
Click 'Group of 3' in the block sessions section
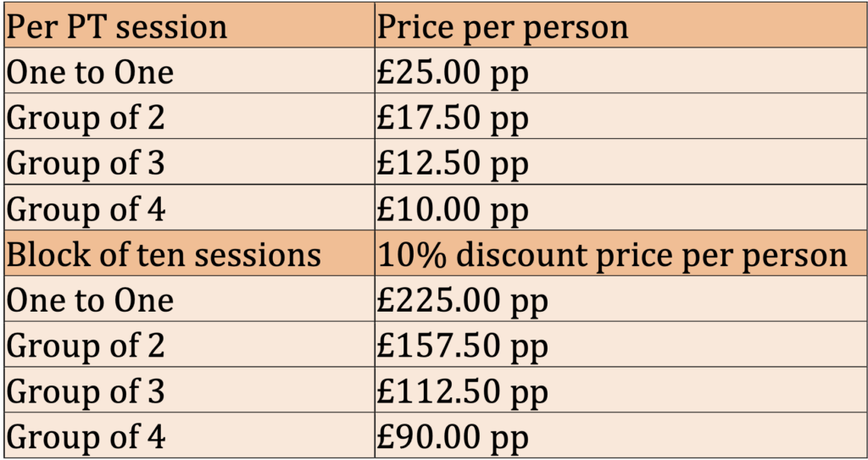189,389
